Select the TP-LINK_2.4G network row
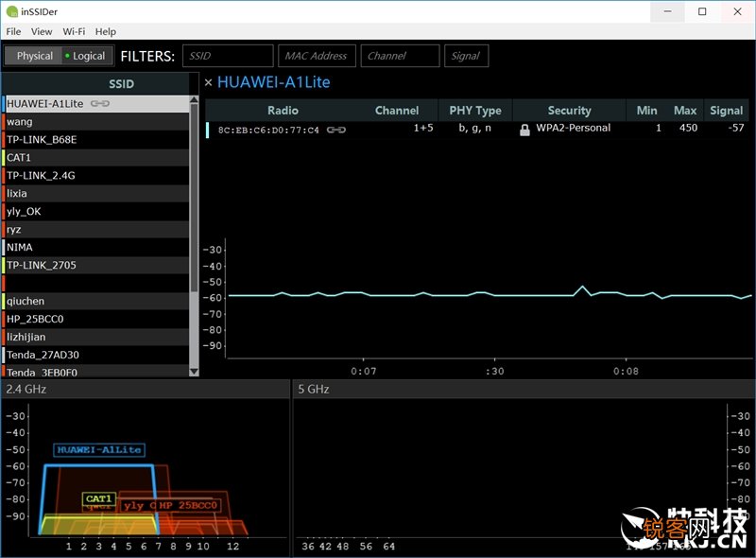Screen dimensions: 756x558 pyautogui.click(x=96, y=175)
